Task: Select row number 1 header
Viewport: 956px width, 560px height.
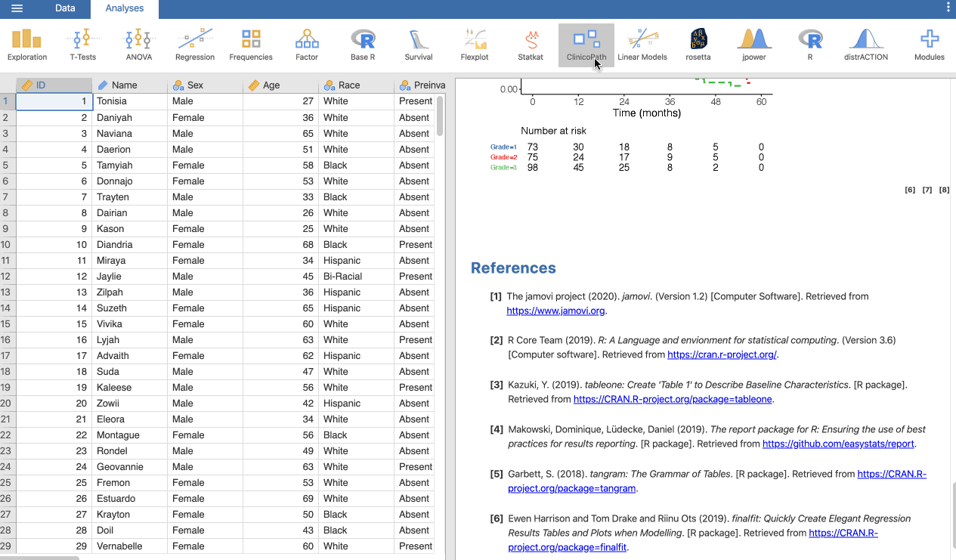Action: 8,101
